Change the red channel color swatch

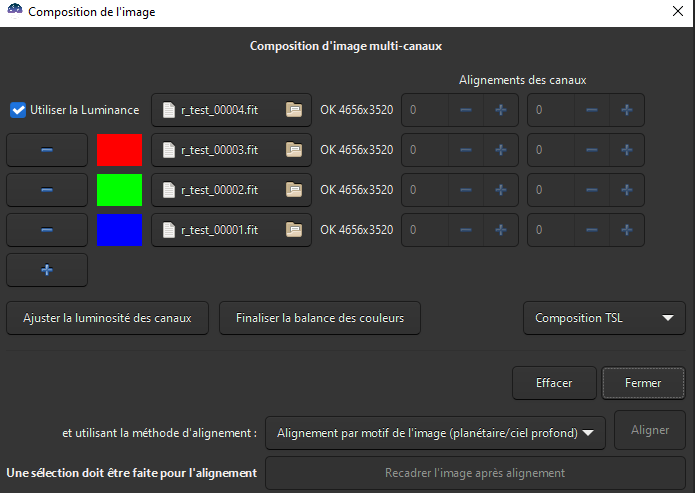[120, 150]
